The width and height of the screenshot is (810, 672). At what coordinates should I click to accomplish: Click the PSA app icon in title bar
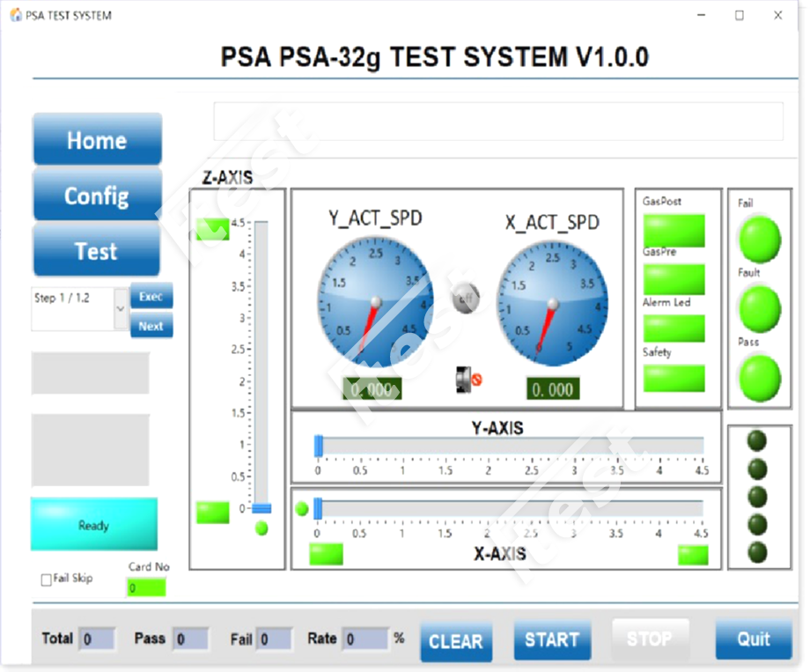[x=14, y=15]
